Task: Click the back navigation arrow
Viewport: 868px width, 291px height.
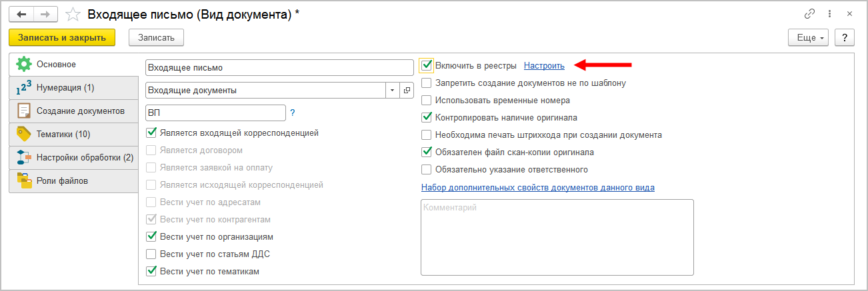Action: click(21, 14)
